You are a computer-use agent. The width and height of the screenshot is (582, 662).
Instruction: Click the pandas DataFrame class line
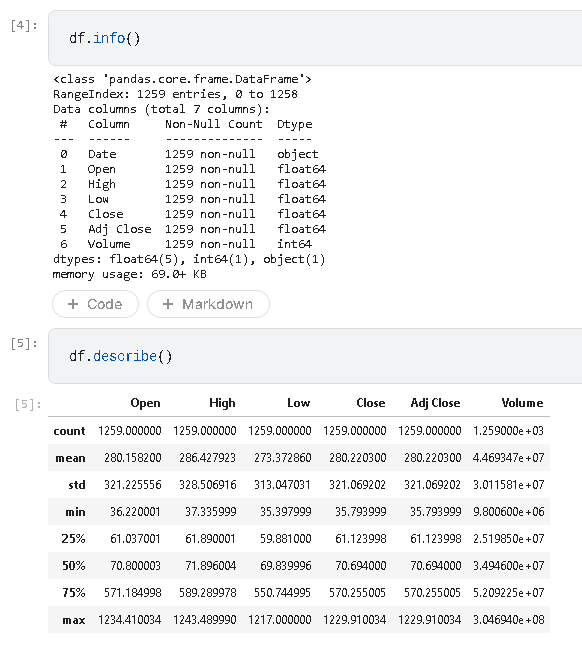[x=182, y=79]
